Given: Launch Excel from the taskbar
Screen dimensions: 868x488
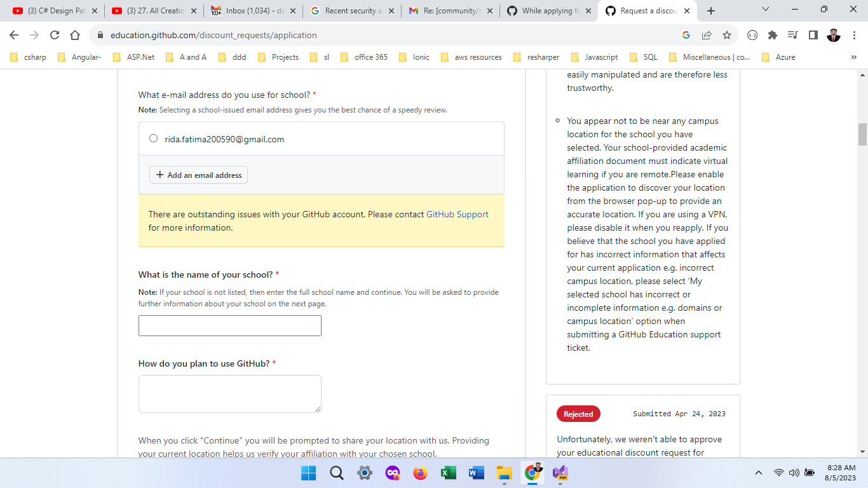Looking at the screenshot, I should [449, 473].
